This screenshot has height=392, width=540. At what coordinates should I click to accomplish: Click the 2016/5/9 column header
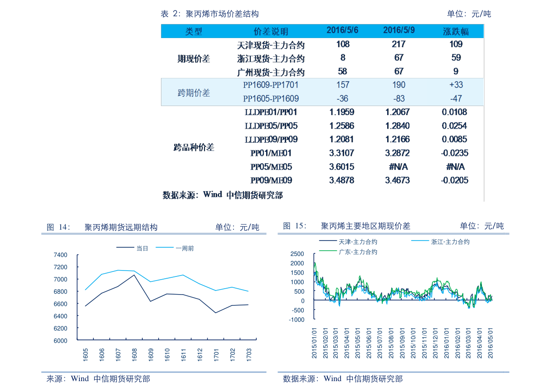point(399,30)
